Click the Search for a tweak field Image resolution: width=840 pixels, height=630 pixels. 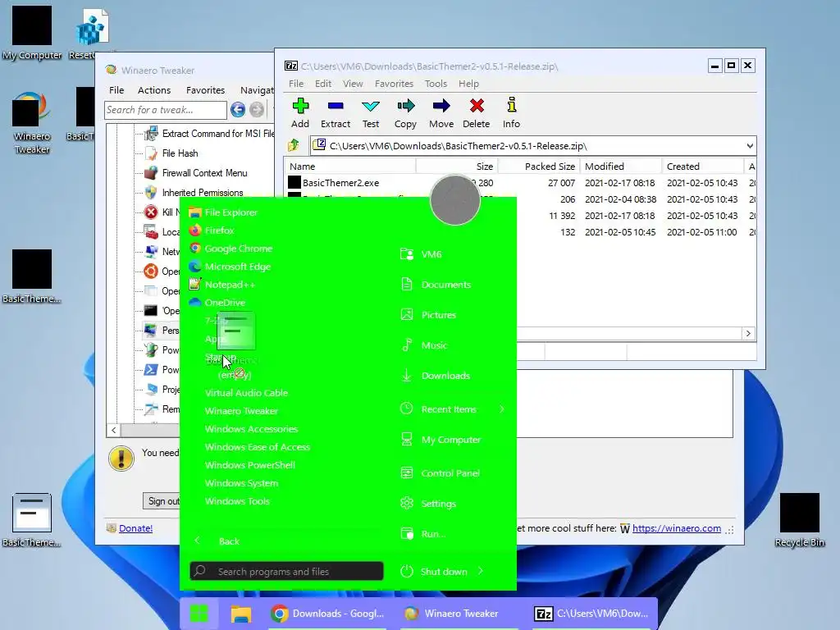click(x=166, y=110)
